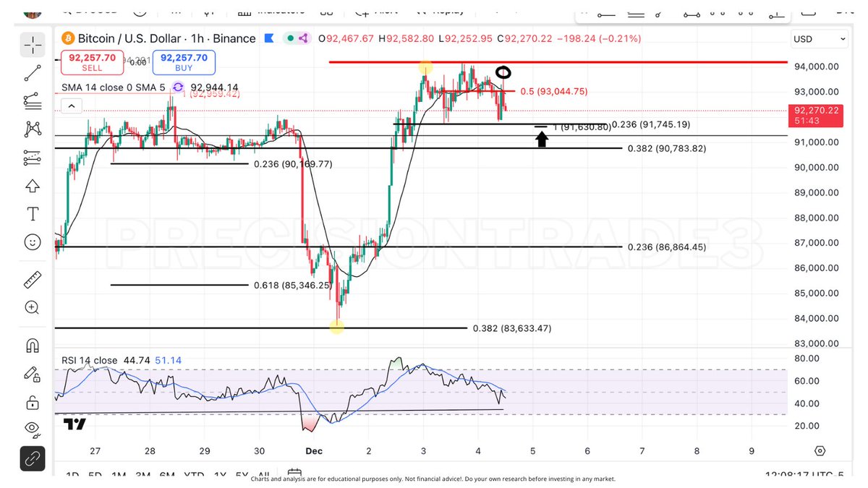
Task: Open time axis settings gear
Action: pos(820,450)
